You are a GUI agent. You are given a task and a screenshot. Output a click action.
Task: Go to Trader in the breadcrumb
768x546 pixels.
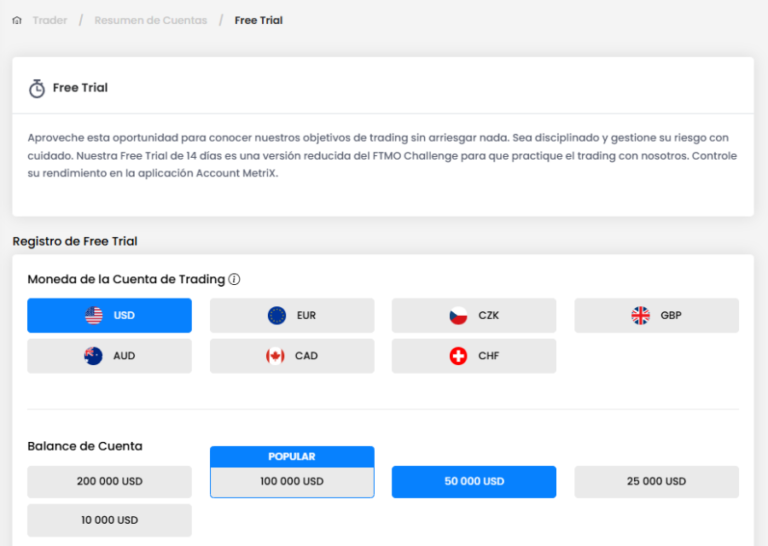pos(50,20)
